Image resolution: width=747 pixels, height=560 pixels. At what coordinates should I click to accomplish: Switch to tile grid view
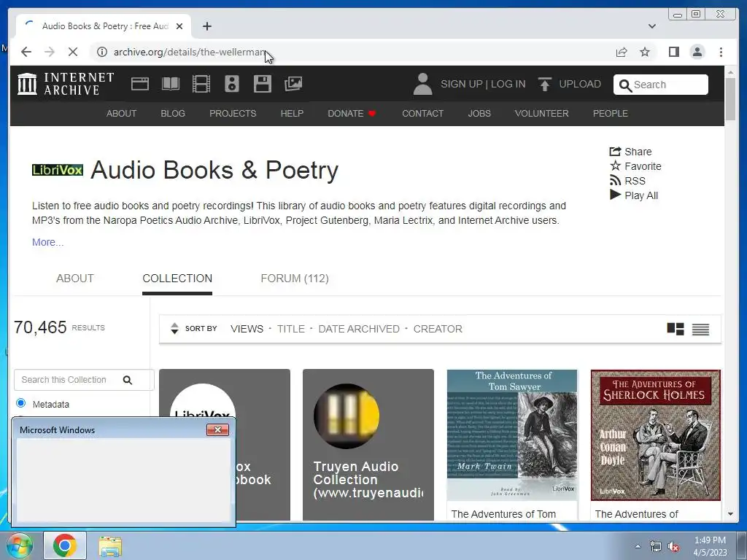coord(675,329)
